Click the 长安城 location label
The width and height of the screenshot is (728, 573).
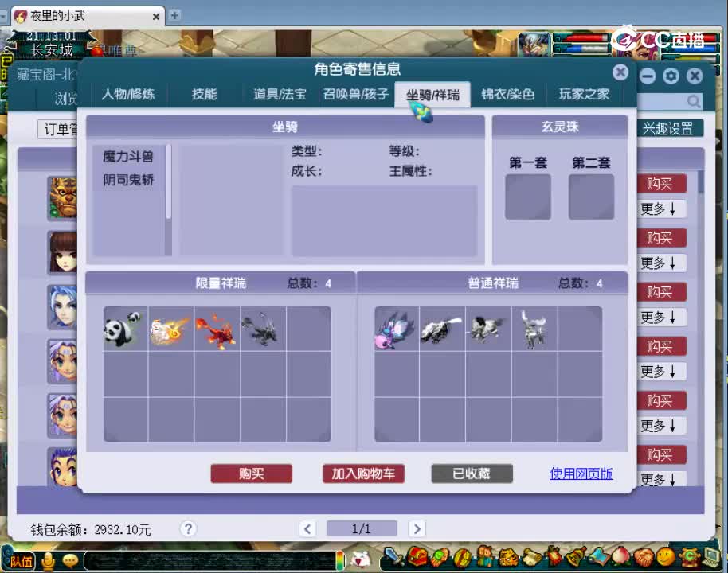tap(52, 49)
